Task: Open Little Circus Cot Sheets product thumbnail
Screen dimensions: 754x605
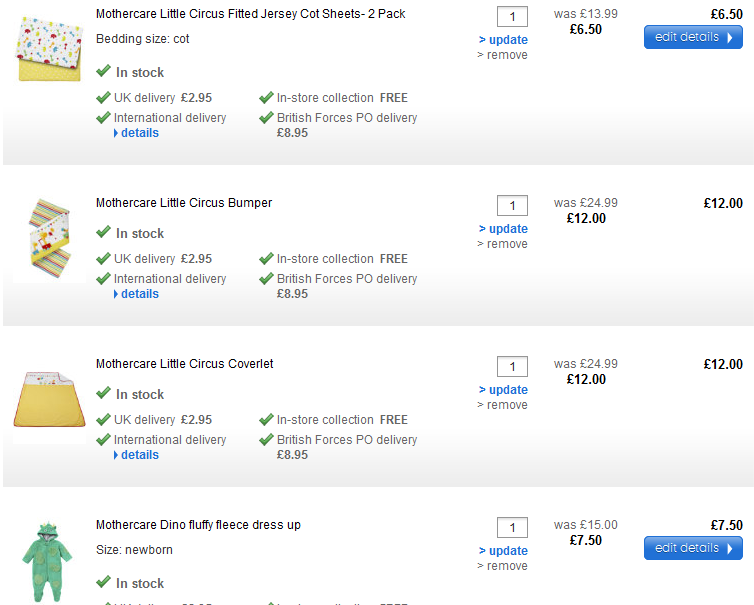Action: click(x=49, y=49)
